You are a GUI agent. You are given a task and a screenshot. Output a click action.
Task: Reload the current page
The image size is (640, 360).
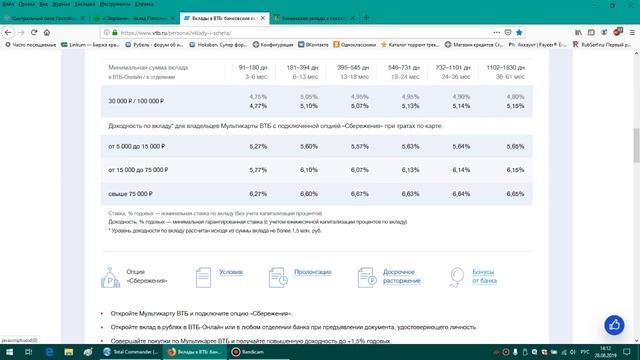(34, 32)
